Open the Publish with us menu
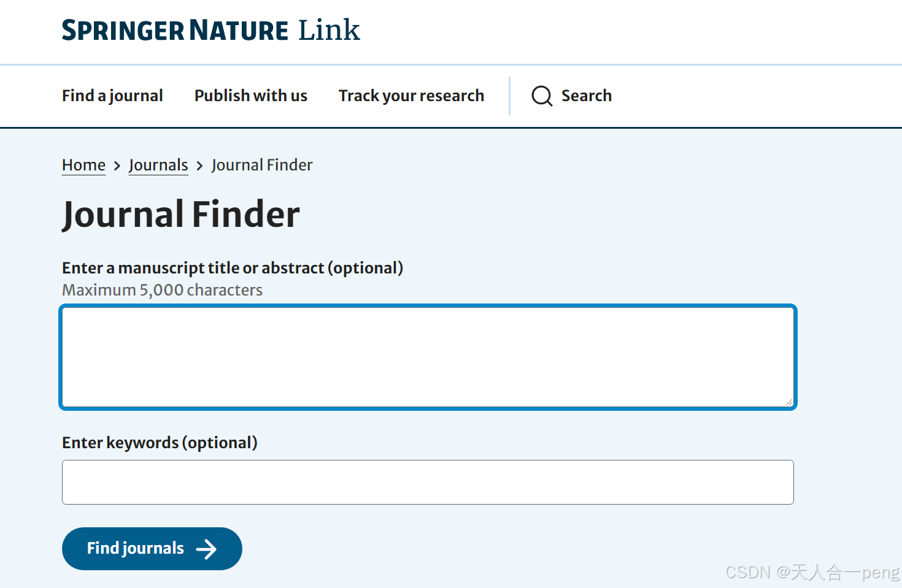This screenshot has height=588, width=902. pyautogui.click(x=250, y=96)
